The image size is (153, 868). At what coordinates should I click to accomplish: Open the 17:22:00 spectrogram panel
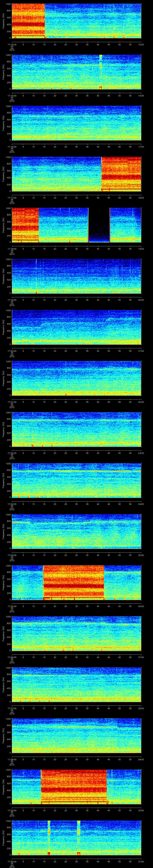pyautogui.click(x=76, y=429)
